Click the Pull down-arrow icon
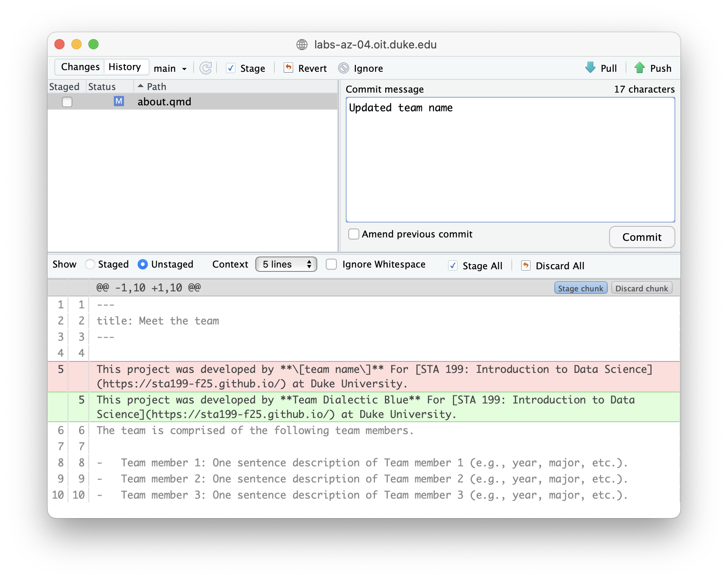Screen dimensions: 728x581 590,68
